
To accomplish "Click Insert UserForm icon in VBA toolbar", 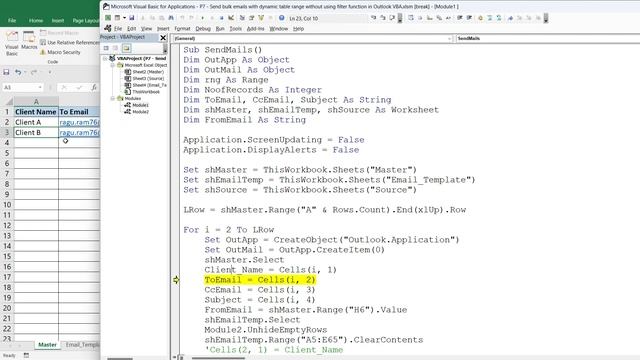I will tap(118, 18).
